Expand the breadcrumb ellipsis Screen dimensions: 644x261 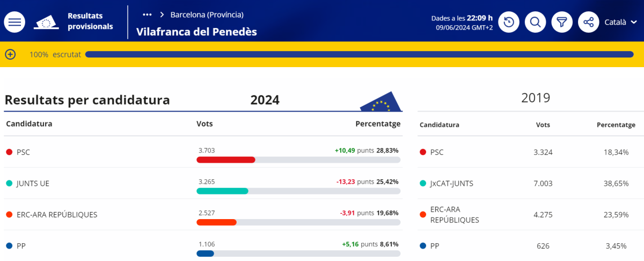click(147, 15)
